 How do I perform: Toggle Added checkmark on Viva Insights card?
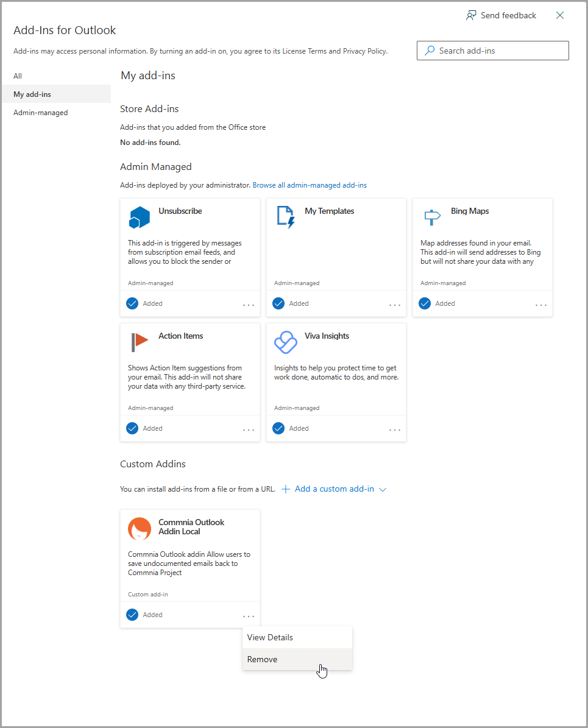[278, 428]
